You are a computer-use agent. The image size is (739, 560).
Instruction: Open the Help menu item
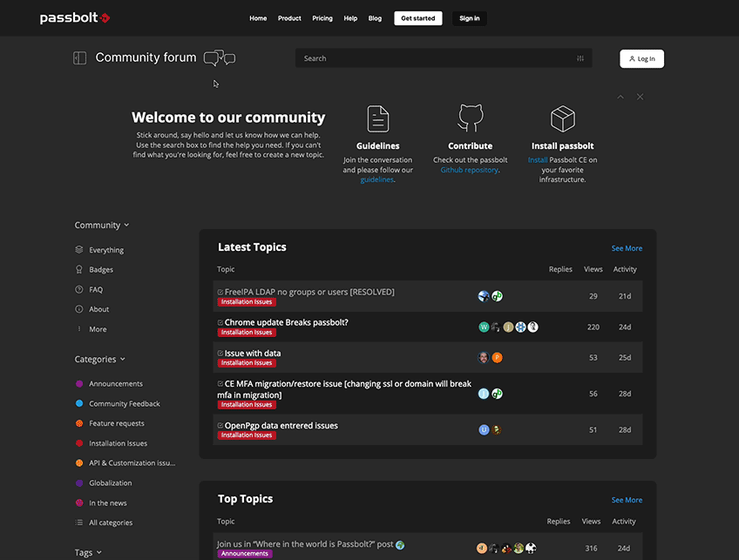click(x=350, y=18)
